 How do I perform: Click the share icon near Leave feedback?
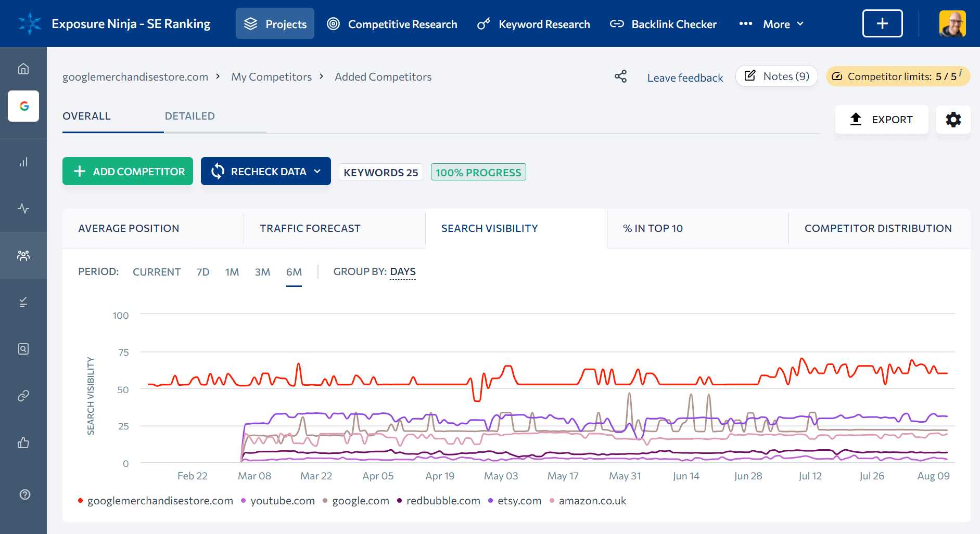(x=620, y=77)
